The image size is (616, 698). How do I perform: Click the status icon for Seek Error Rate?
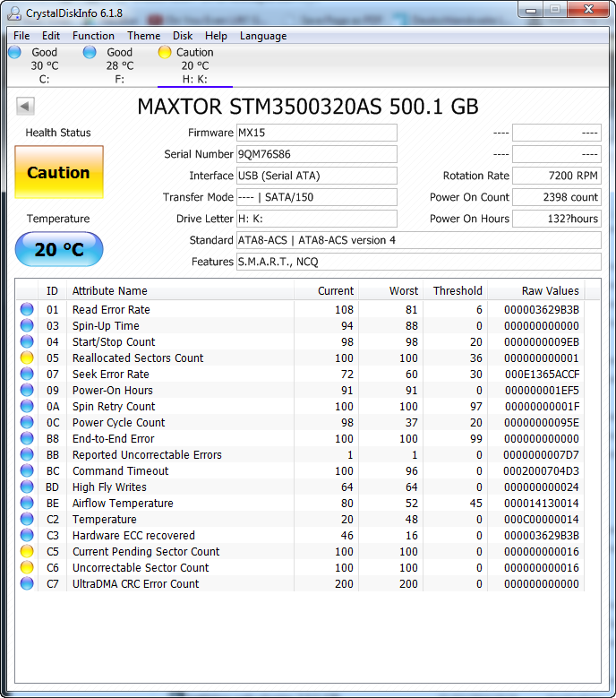click(27, 374)
